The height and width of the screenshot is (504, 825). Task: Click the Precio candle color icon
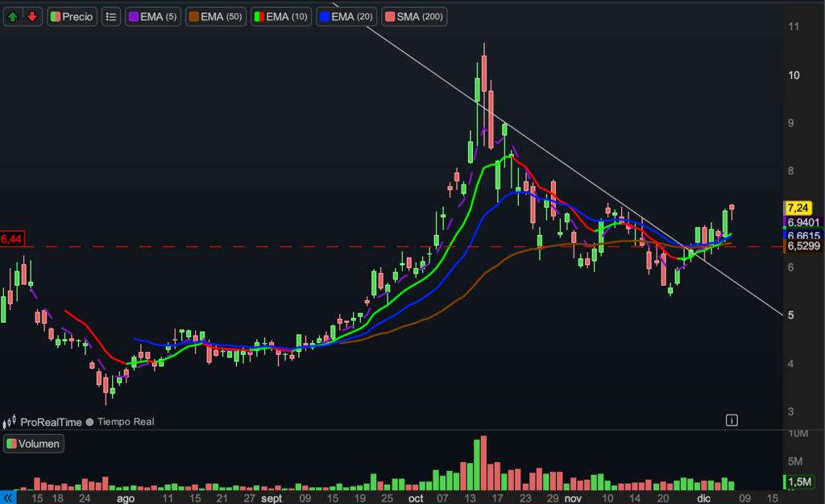pos(55,16)
